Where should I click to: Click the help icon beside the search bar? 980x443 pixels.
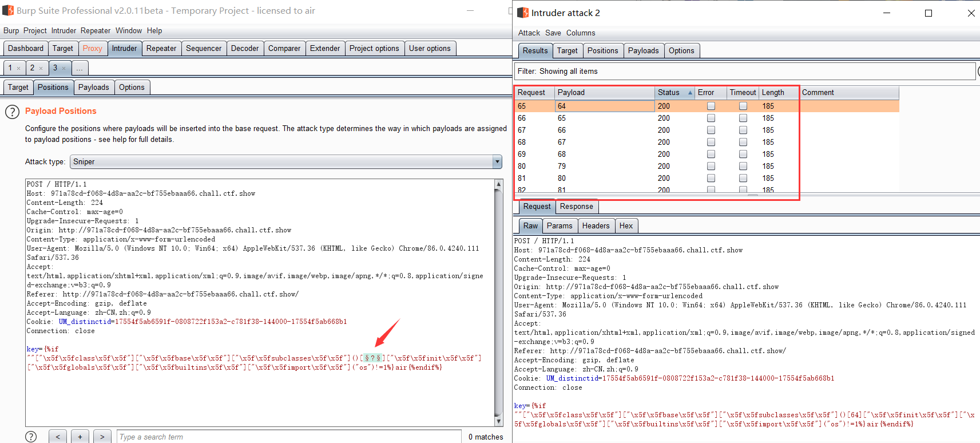[31, 437]
